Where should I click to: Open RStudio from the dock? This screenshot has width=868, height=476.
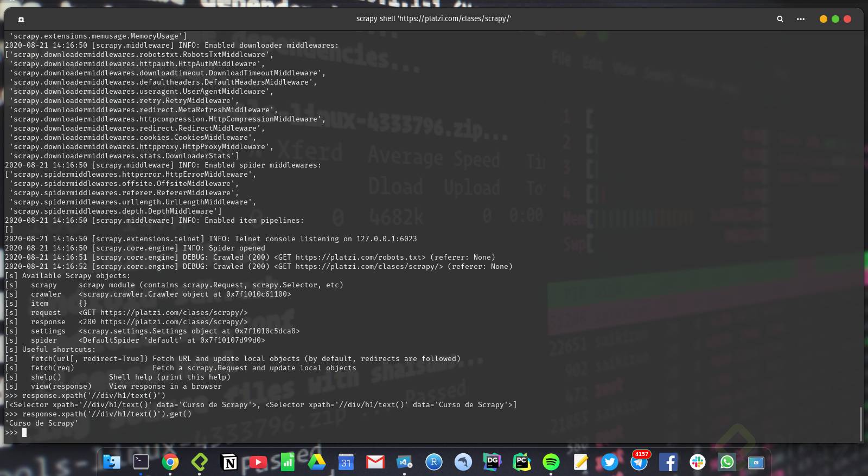(434, 462)
